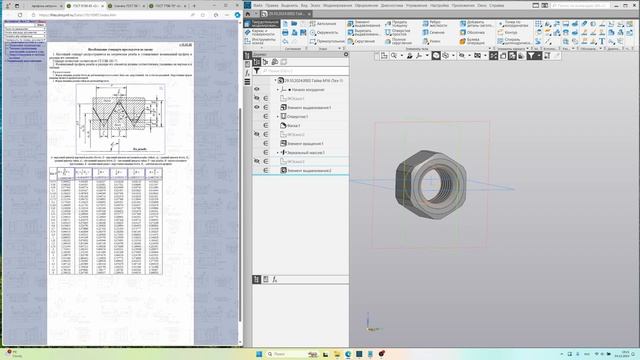Select Спираль цилиндрическая tool

pos(514,41)
